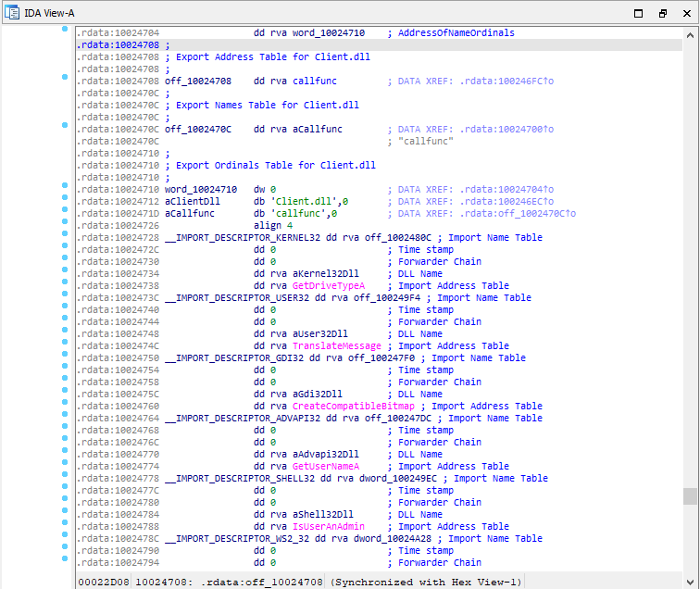Toggle breakpoint dot beside word_10024710 line
The width and height of the screenshot is (700, 589).
pos(65,185)
